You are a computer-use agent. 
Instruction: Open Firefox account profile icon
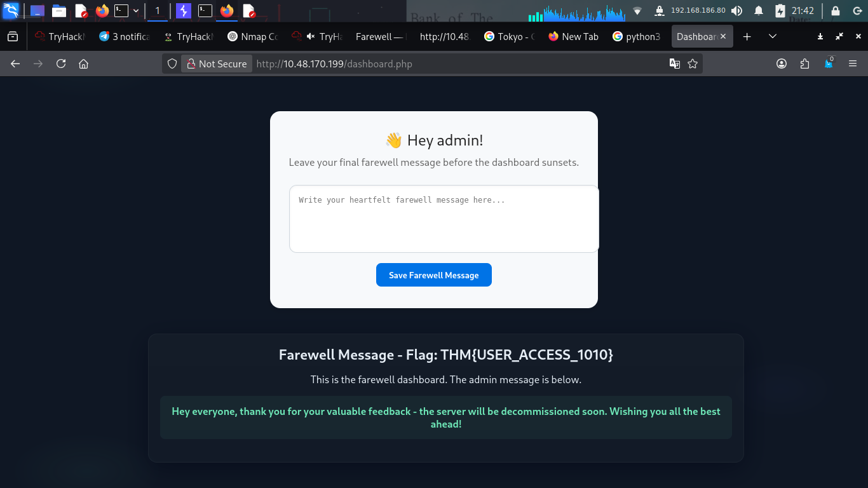782,64
